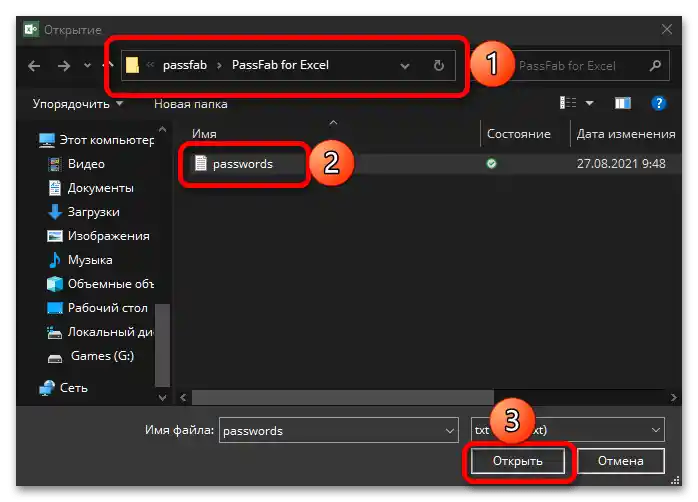The width and height of the screenshot is (698, 502).
Task: Click the Открыть button
Action: point(518,461)
